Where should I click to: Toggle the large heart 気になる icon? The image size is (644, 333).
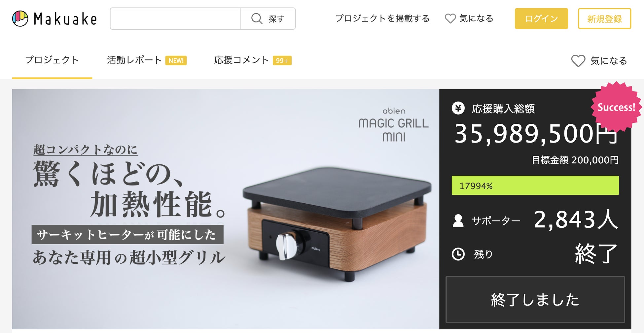click(x=578, y=61)
